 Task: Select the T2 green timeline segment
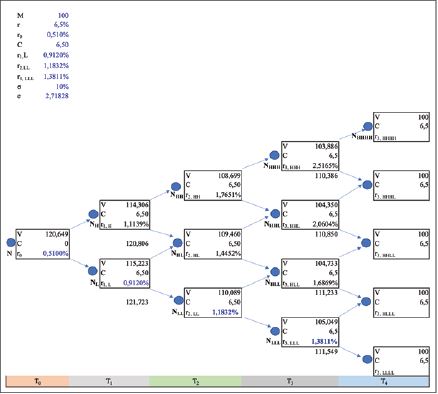pos(195,381)
